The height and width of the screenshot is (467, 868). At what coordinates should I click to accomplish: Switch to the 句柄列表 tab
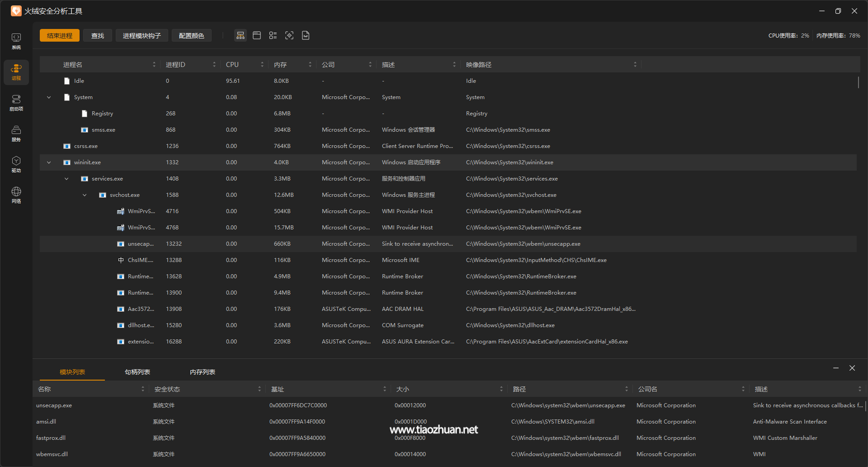coord(137,372)
